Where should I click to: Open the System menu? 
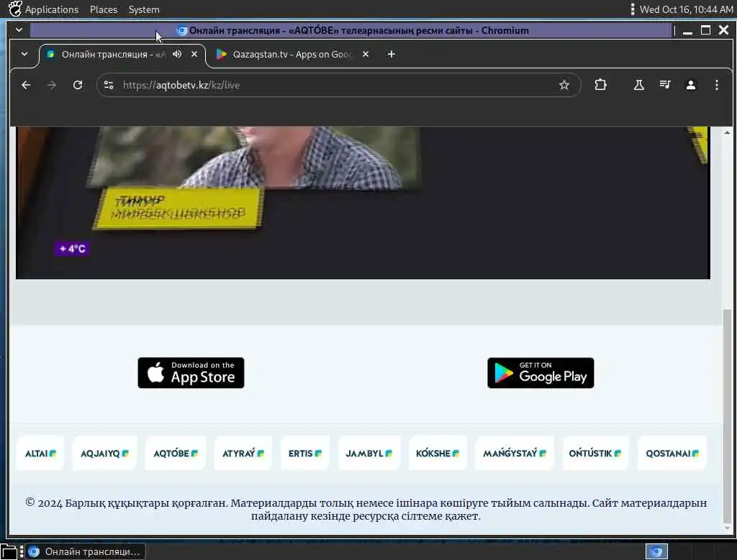(144, 9)
